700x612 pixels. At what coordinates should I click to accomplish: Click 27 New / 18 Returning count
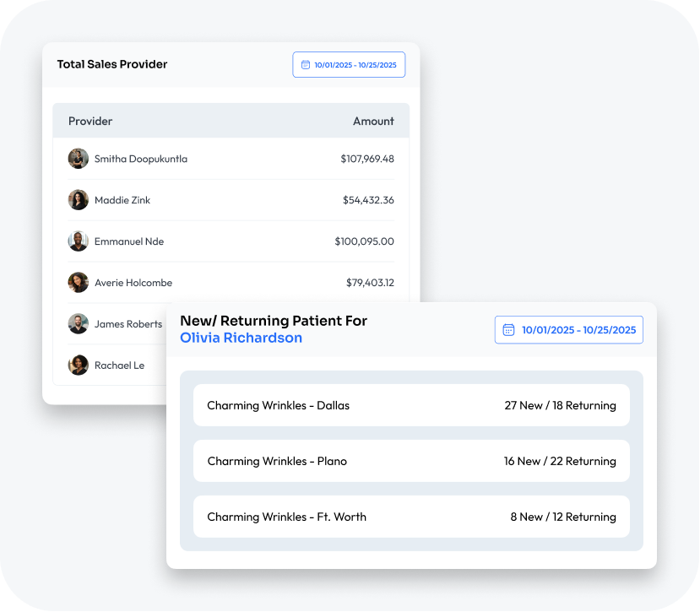pyautogui.click(x=560, y=405)
